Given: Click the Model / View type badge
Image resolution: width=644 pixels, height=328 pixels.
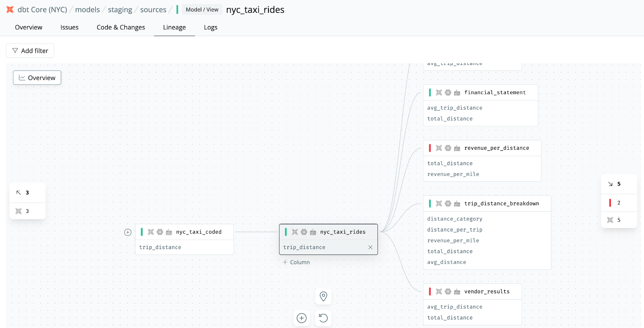Looking at the screenshot, I should pyautogui.click(x=202, y=10).
